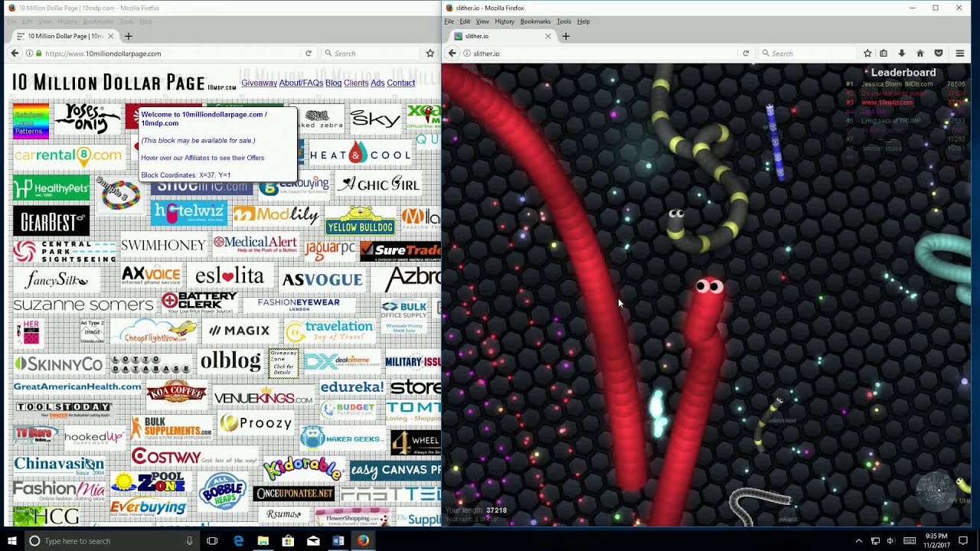Open File Explorer from the taskbar
This screenshot has height=551, width=980.
[263, 541]
